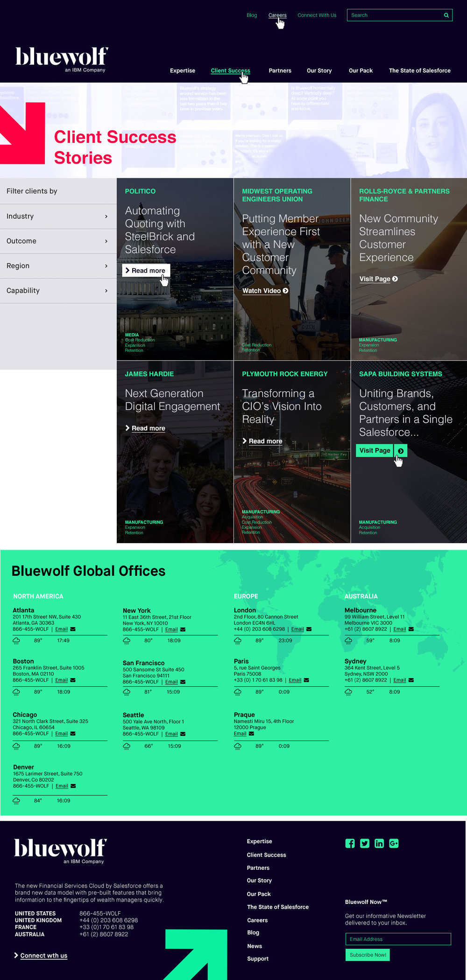Click envelope icon for Sydney office
467x980 pixels.
[411, 680]
